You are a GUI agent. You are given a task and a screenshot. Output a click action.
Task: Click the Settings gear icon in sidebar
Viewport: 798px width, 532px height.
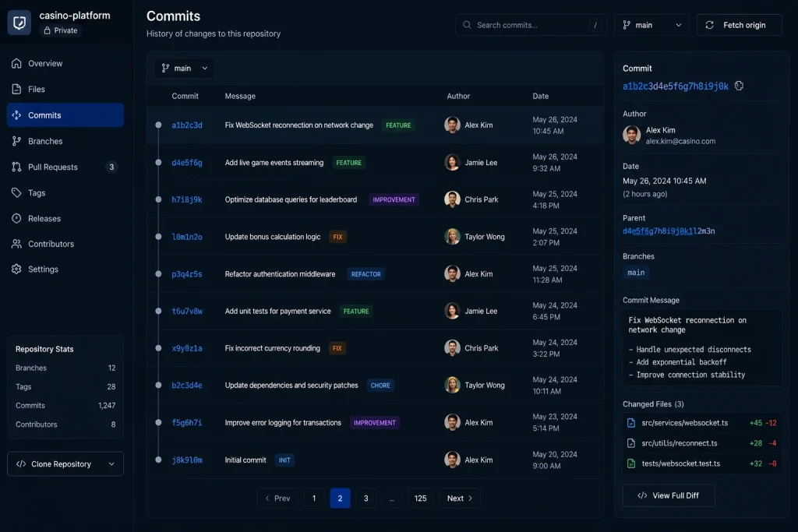click(17, 269)
